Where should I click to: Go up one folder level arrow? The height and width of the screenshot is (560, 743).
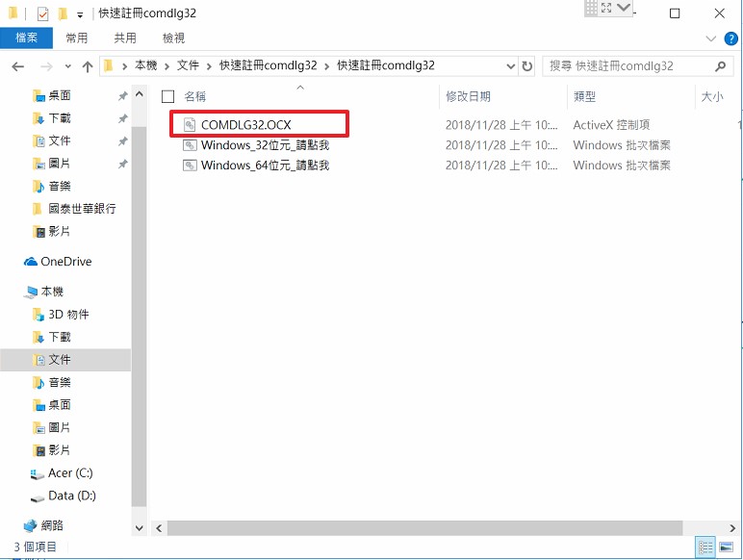pos(88,66)
